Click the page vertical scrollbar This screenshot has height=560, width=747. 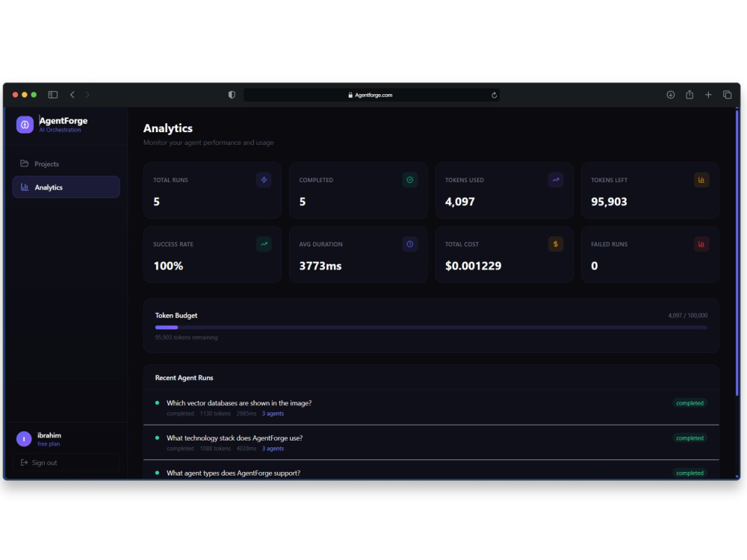(737, 252)
